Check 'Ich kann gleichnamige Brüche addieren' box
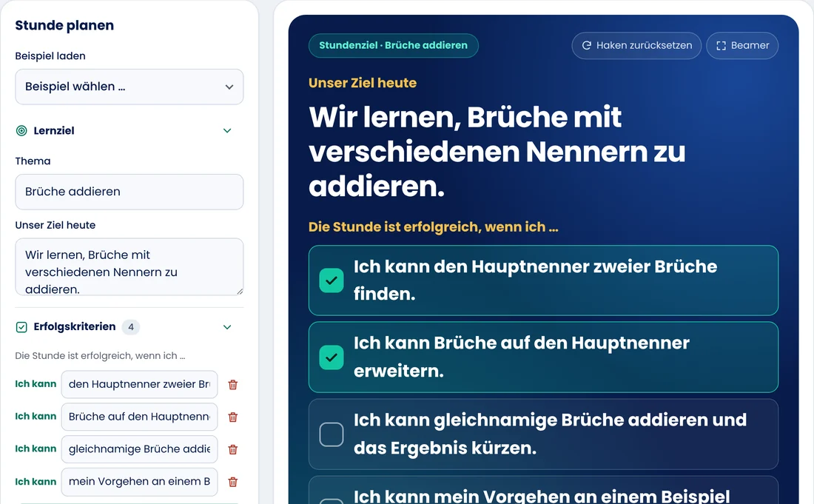The image size is (814, 504). (x=332, y=434)
